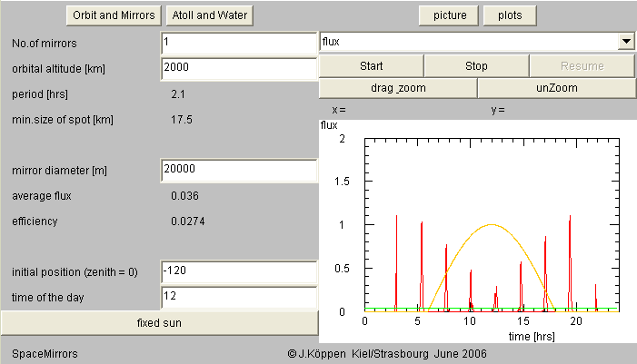Click the yellow sun curve peak
The width and height of the screenshot is (637, 364).
[492, 224]
